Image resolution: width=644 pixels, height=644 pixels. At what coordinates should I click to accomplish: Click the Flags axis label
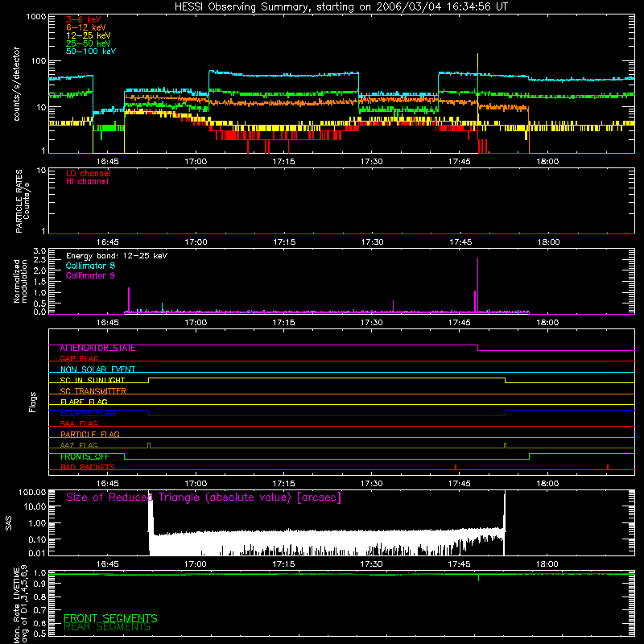[32, 402]
